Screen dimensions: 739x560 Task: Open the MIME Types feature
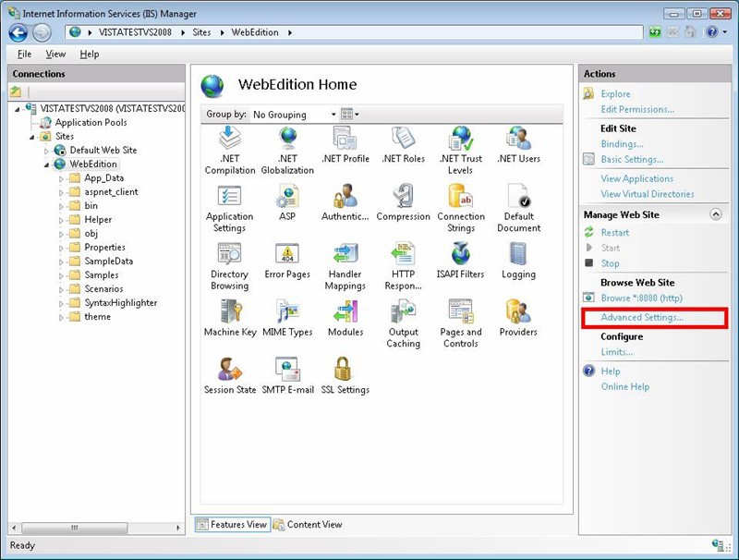click(287, 318)
